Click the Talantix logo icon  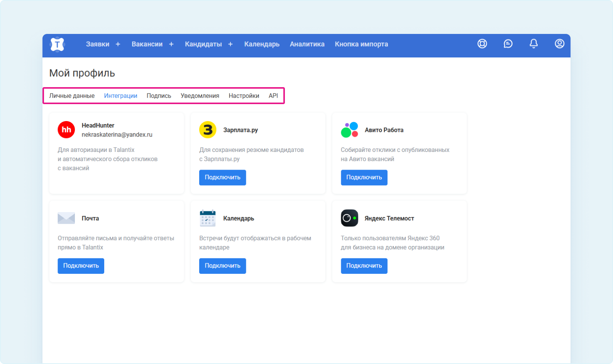click(57, 44)
